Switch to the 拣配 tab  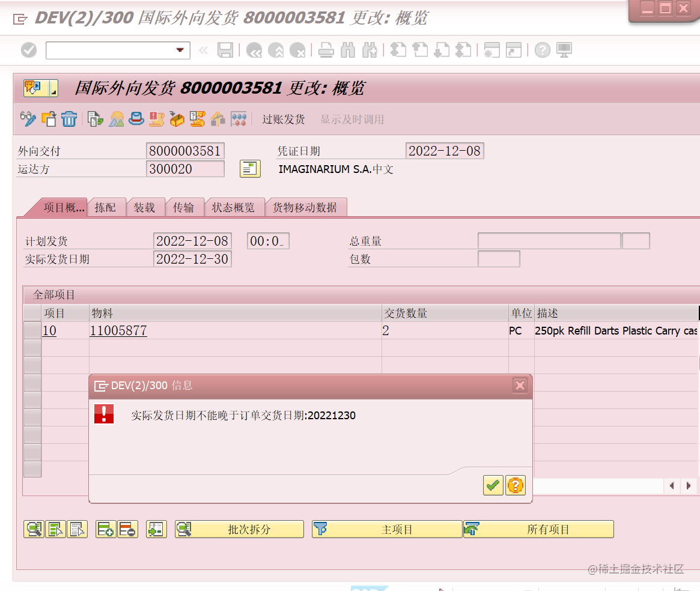[106, 206]
